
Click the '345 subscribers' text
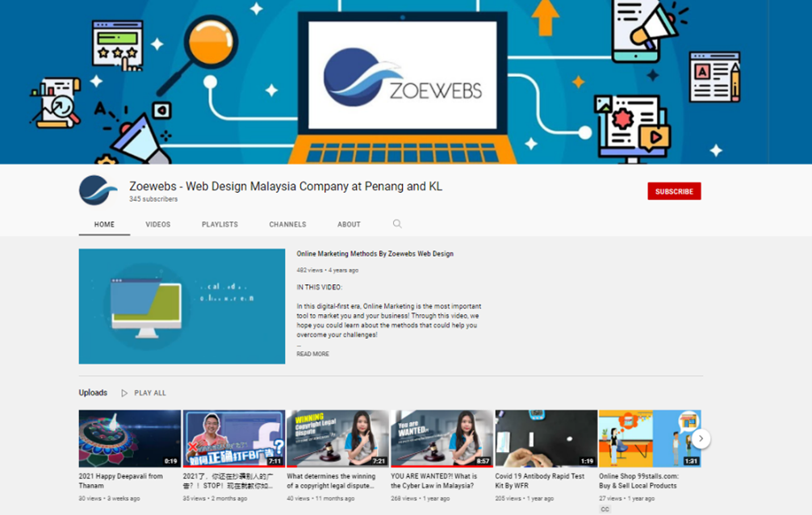tap(153, 199)
